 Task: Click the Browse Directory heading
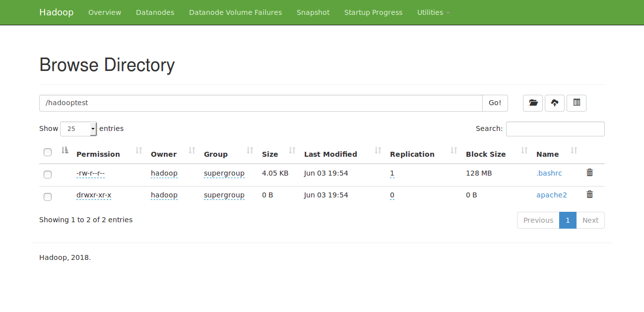[107, 65]
